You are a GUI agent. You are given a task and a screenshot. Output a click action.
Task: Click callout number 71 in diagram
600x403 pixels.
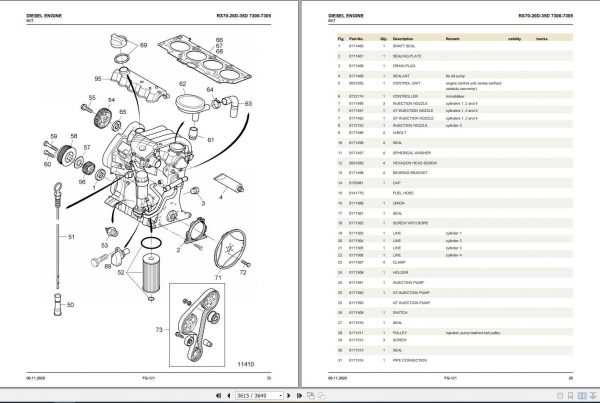point(218,277)
